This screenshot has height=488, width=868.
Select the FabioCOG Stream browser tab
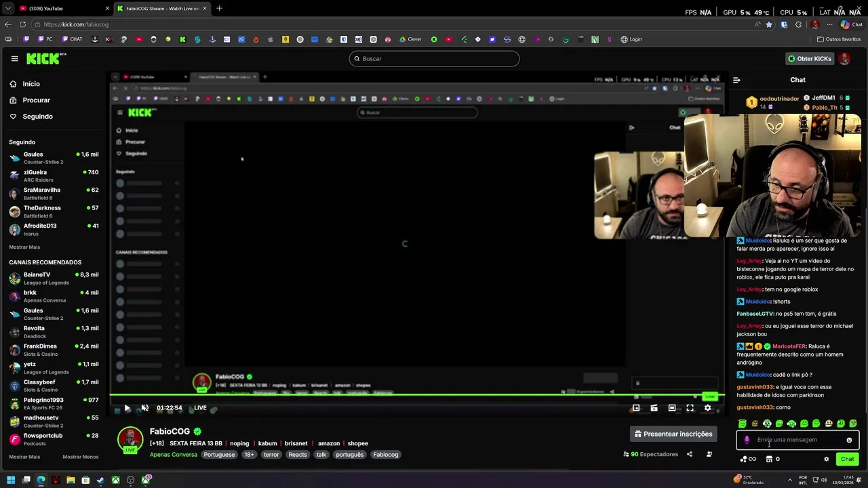tap(161, 8)
